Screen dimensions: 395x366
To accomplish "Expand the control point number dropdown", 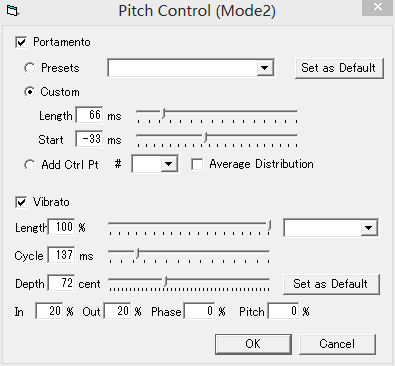I will [x=169, y=164].
